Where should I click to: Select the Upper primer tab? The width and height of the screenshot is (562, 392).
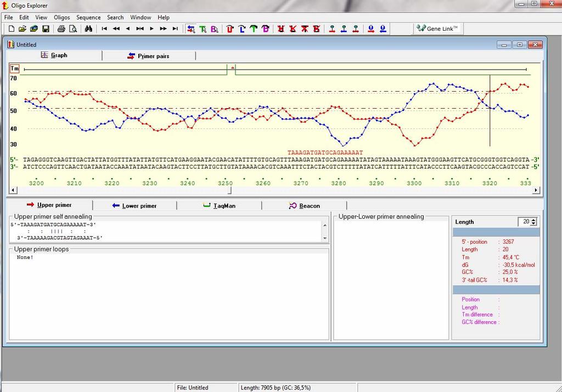point(50,205)
